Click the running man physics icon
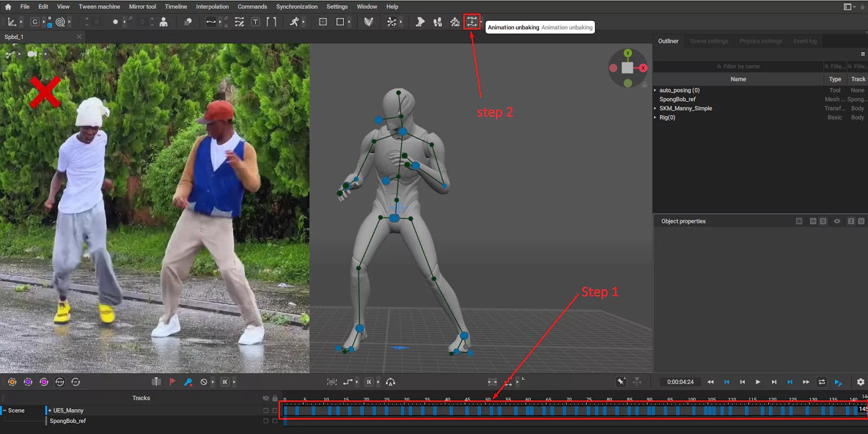 (294, 22)
